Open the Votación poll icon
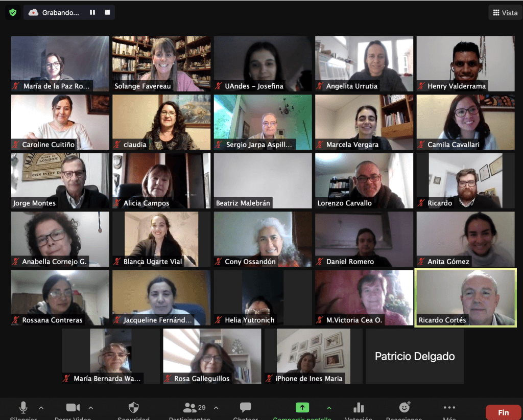Screen dimensions: 523x420 pos(359,407)
